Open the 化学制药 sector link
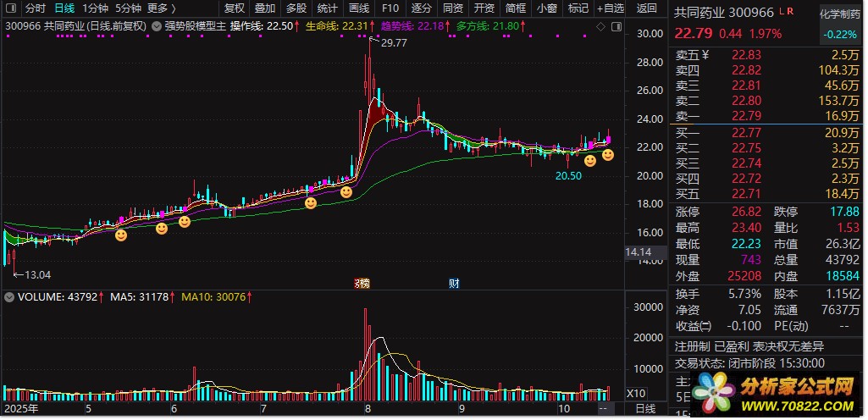This screenshot has width=868, height=420. click(840, 15)
